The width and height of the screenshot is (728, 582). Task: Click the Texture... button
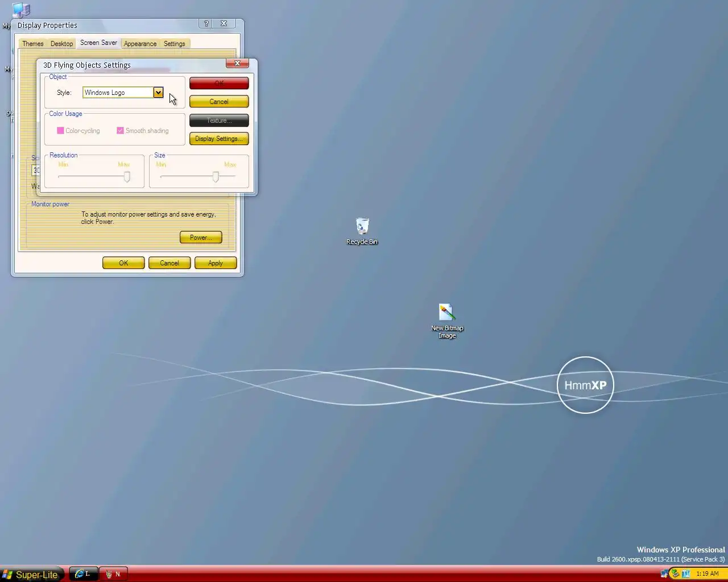(219, 120)
